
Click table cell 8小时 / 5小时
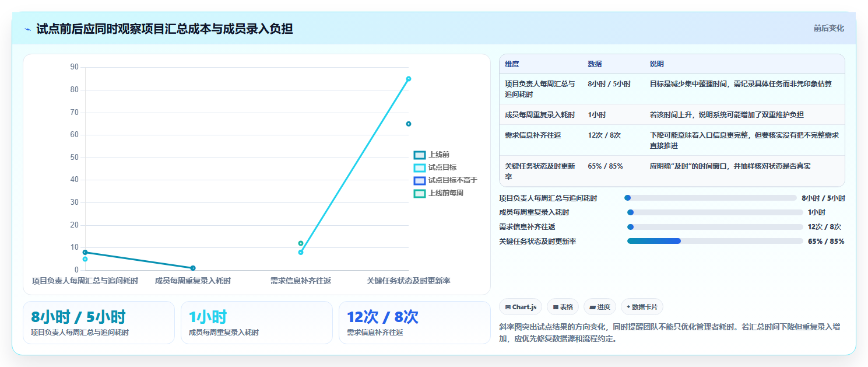pos(609,84)
